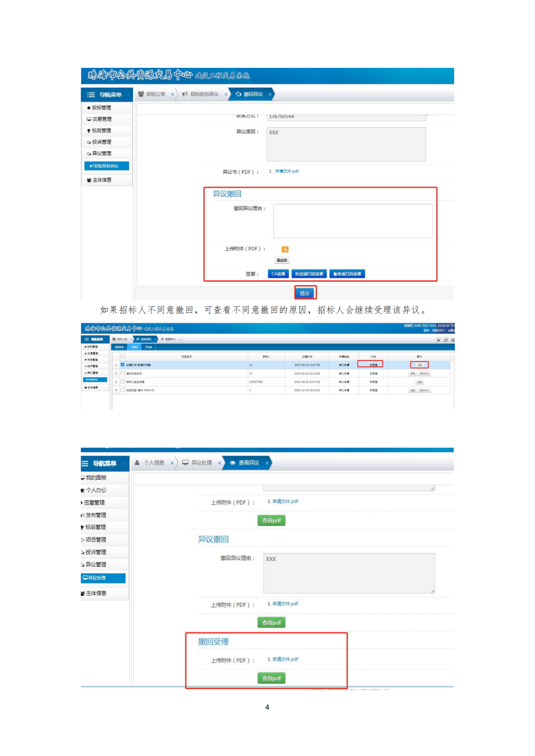Close the active 撤回异议 tab

point(269,94)
